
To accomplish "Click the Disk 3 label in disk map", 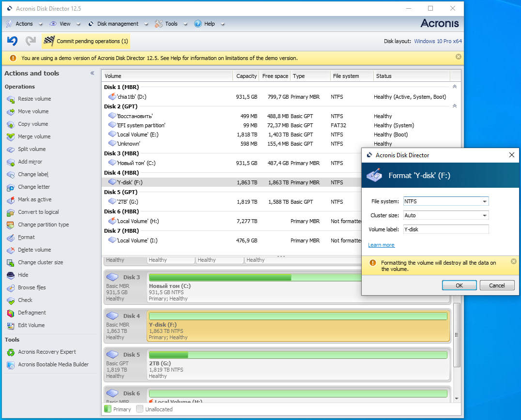I will click(132, 277).
